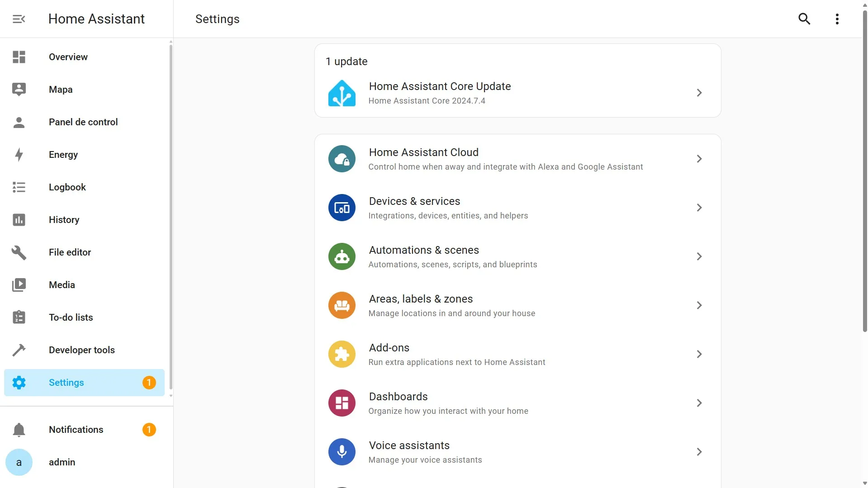The height and width of the screenshot is (488, 868).
Task: Expand Automations & scenes with its chevron
Action: click(x=699, y=256)
